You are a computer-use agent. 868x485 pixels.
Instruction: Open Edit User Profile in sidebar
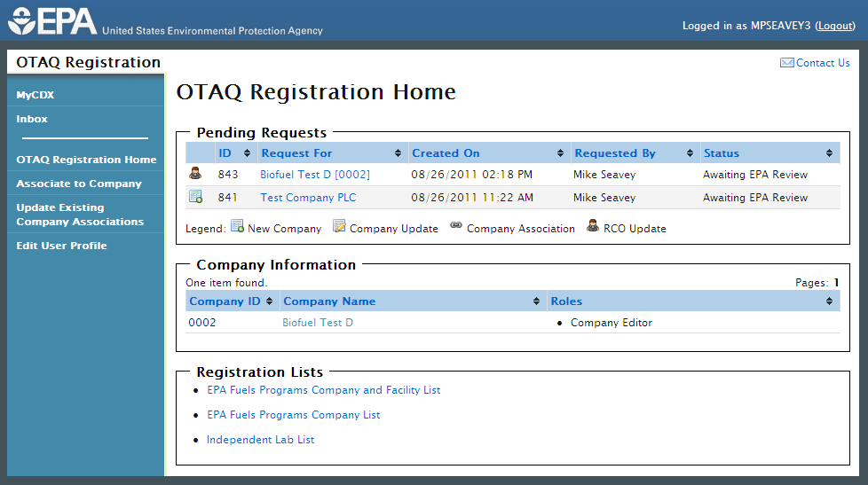[x=61, y=246]
